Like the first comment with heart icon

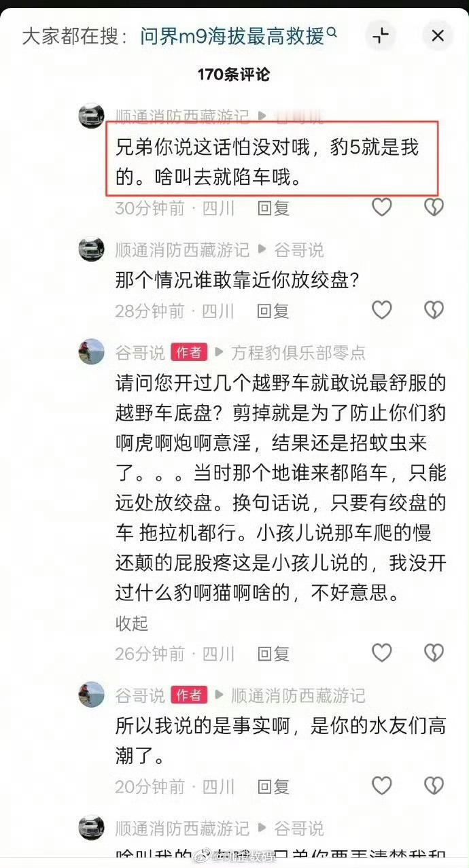(x=381, y=207)
